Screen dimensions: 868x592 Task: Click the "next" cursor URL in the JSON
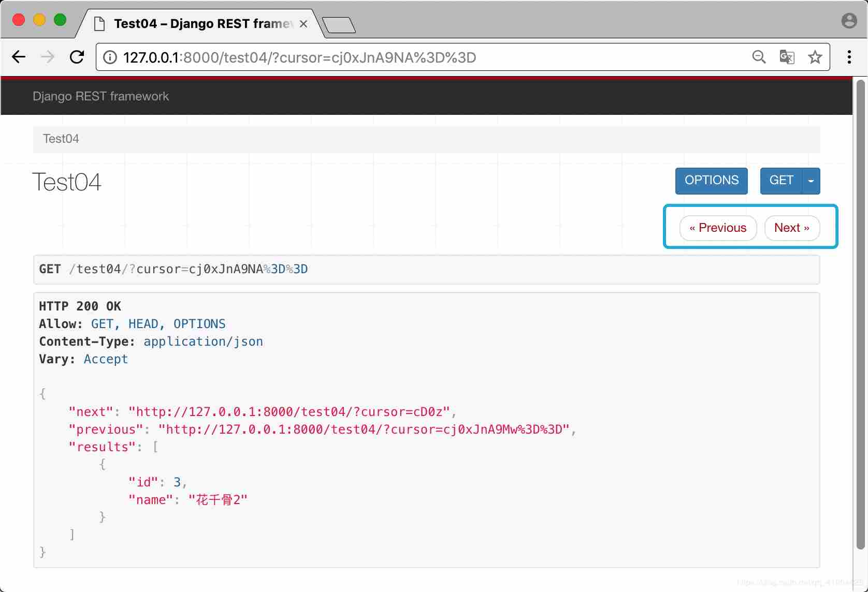click(x=289, y=412)
